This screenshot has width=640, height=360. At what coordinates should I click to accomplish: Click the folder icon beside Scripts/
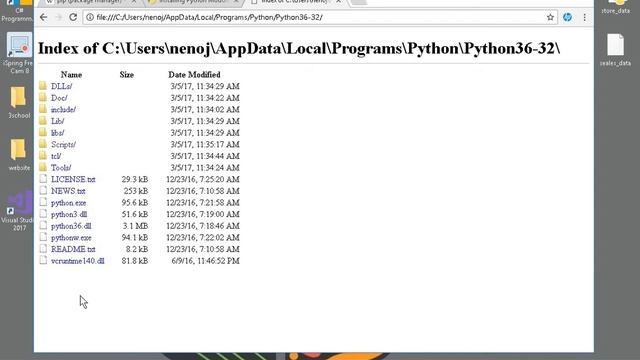coord(43,144)
